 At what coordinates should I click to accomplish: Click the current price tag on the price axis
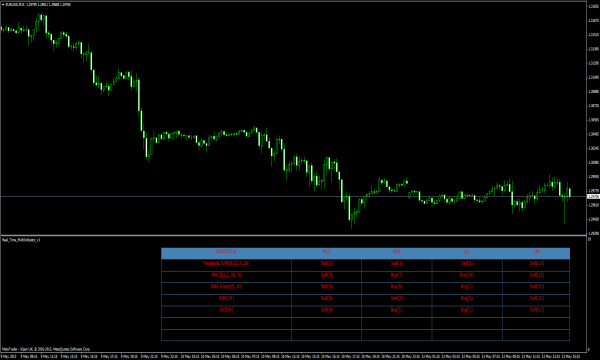(593, 197)
